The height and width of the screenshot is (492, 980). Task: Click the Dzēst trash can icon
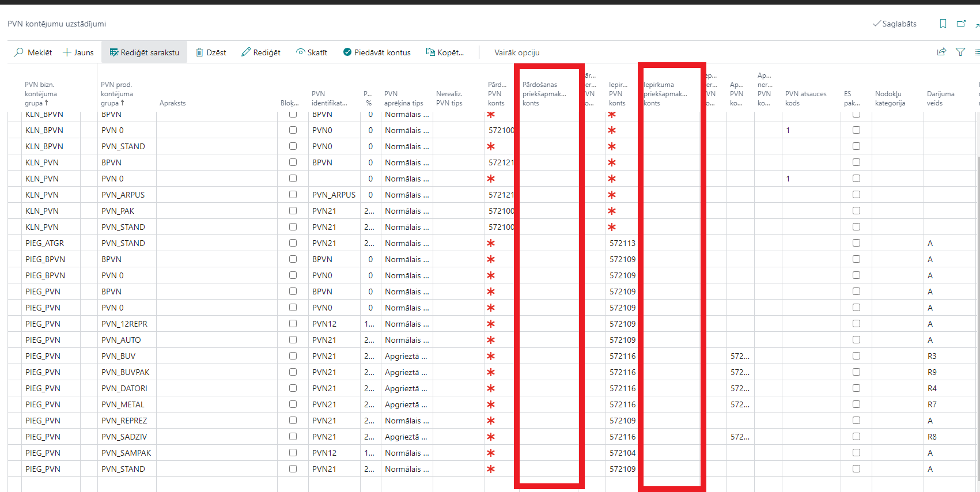tap(199, 52)
